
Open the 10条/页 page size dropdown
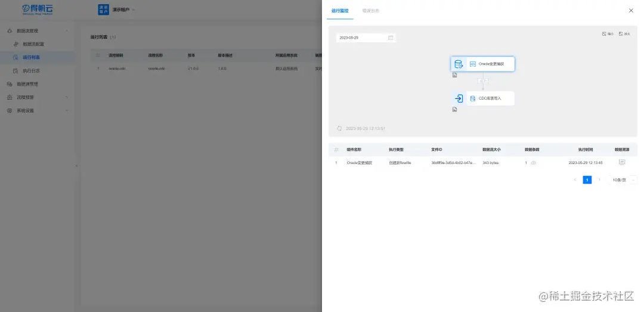click(623, 180)
